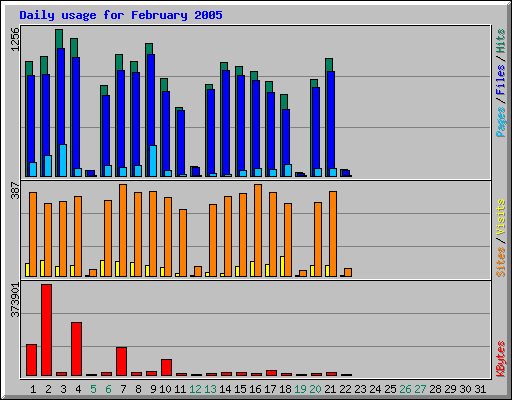
Task: Click green weekend day 26 label
Action: tap(405, 389)
